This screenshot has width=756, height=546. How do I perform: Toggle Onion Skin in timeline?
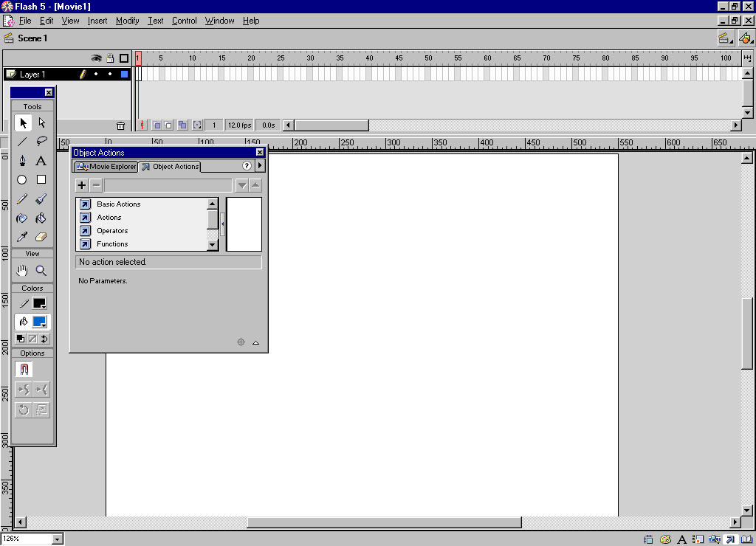pos(157,125)
